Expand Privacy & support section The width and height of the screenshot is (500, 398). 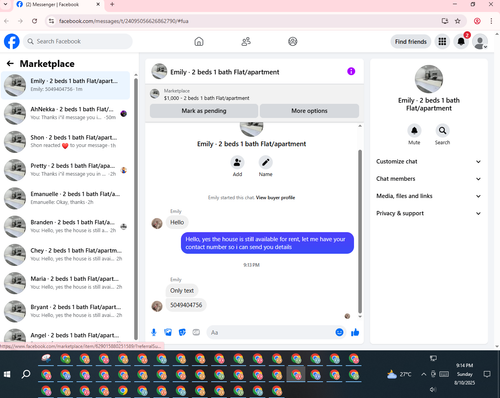(429, 213)
